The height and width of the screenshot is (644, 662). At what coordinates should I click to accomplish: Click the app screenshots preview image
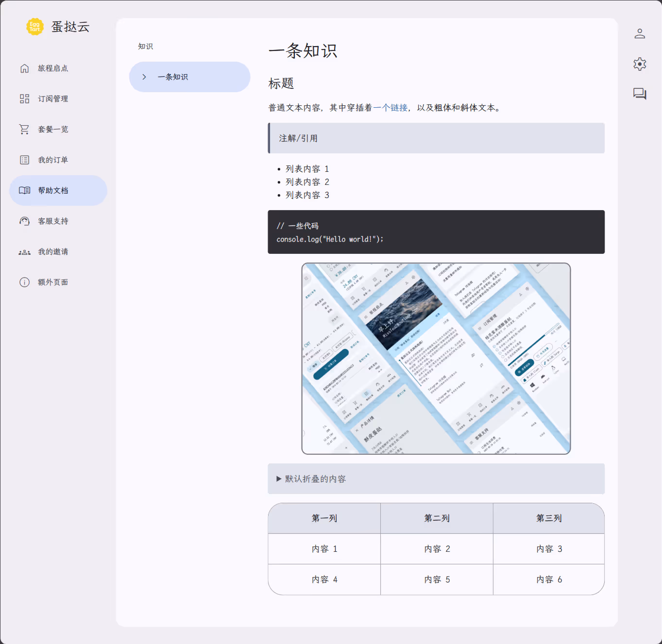[x=436, y=359]
